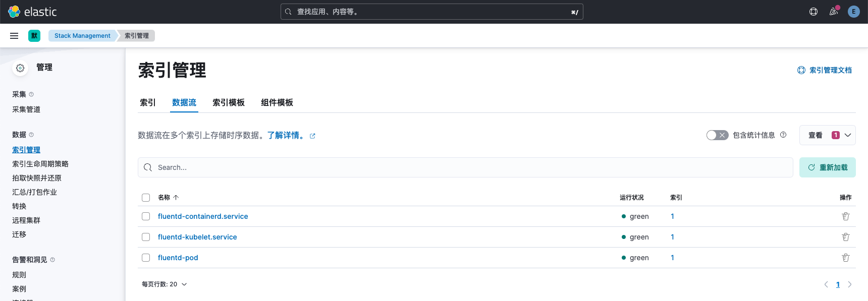Click the info icon beside 采集
Screen dimensions: 868x301
(31, 94)
